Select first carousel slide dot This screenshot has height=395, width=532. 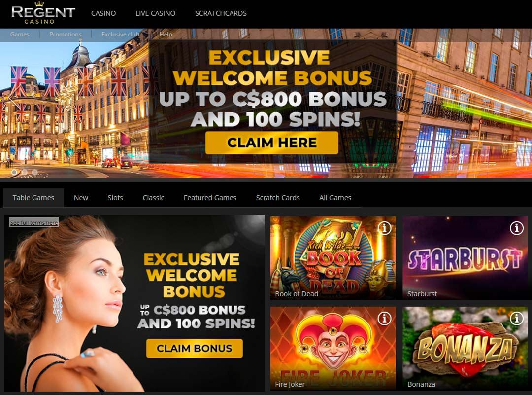[14, 172]
